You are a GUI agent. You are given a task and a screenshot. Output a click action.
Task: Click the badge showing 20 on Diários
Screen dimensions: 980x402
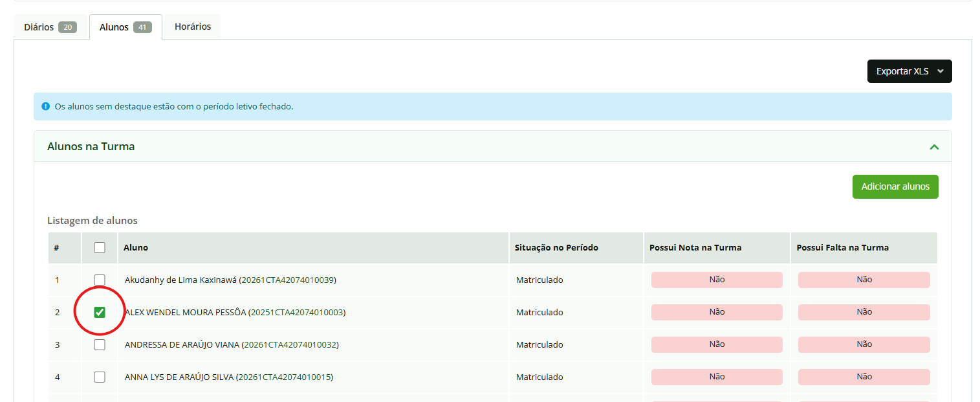click(67, 27)
